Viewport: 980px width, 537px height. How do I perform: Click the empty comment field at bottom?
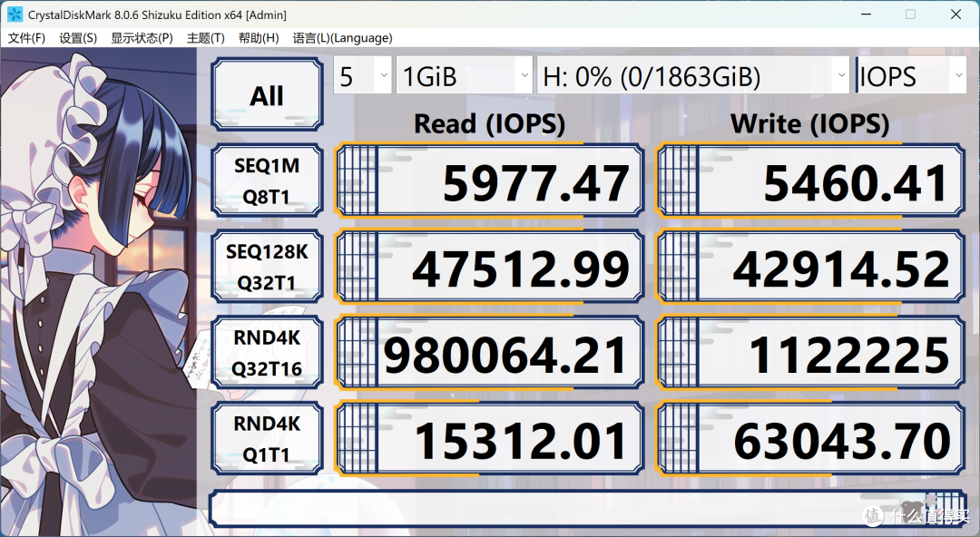[x=587, y=508]
